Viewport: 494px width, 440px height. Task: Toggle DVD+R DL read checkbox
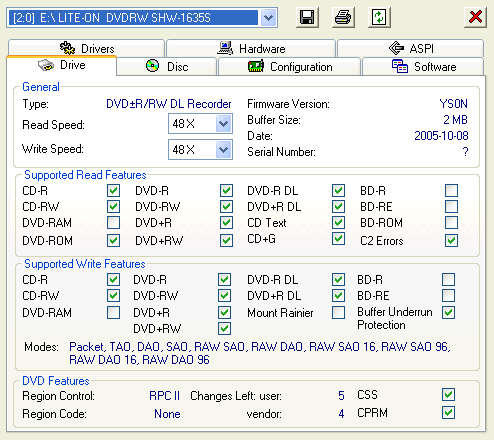338,207
